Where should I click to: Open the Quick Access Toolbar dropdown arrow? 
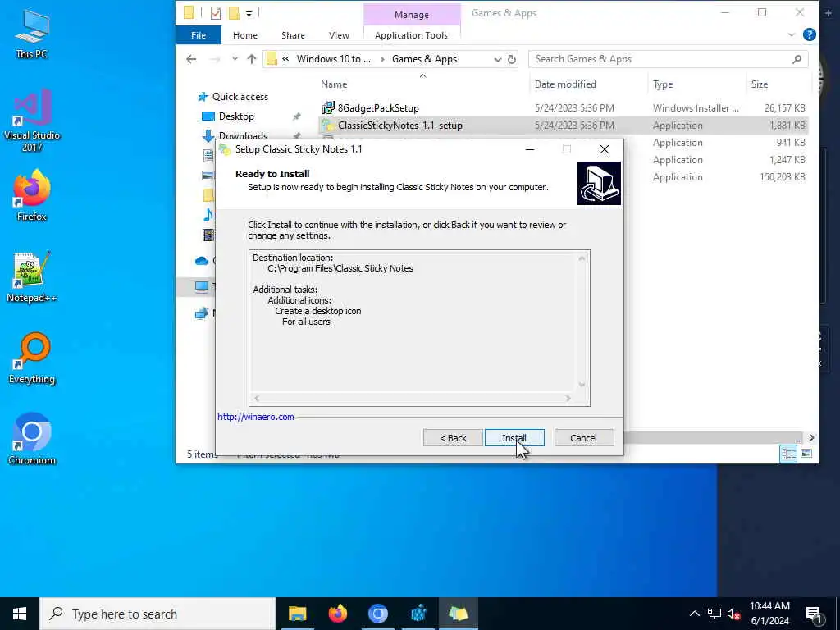[x=249, y=13]
